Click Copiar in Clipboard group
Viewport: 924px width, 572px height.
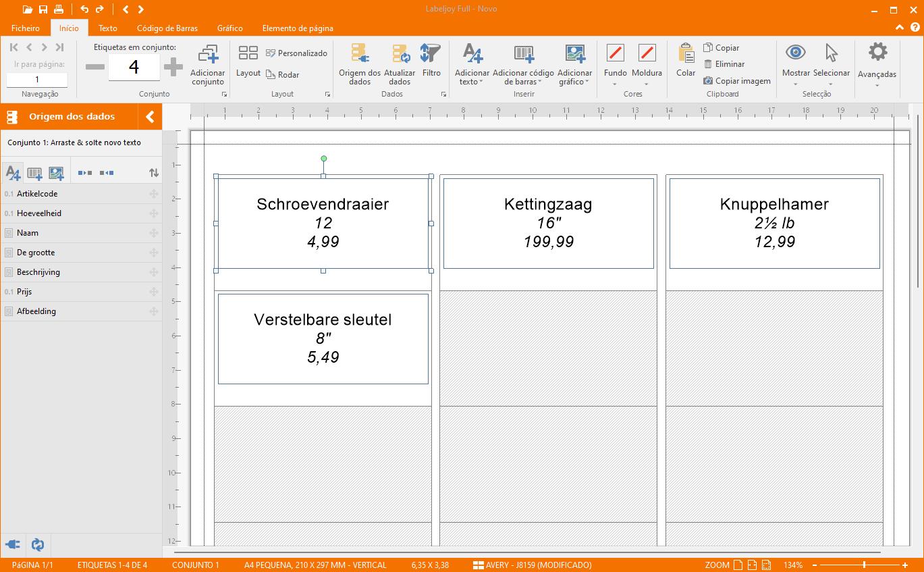click(721, 48)
